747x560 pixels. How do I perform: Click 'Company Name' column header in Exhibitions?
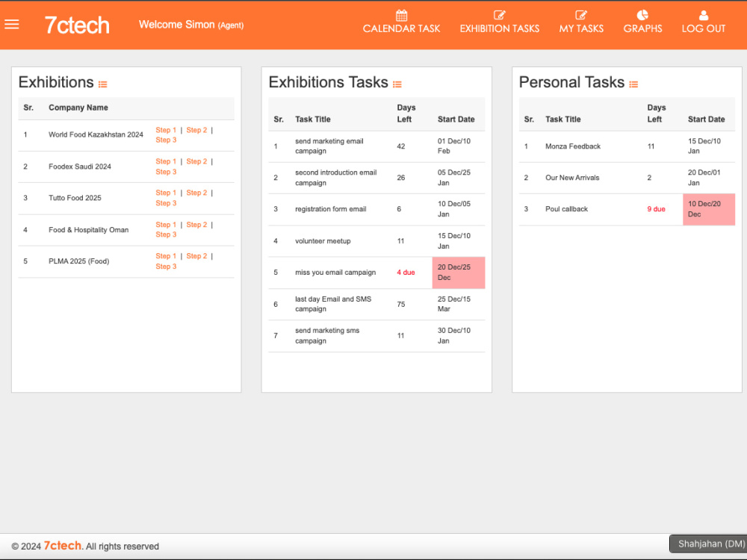[78, 108]
